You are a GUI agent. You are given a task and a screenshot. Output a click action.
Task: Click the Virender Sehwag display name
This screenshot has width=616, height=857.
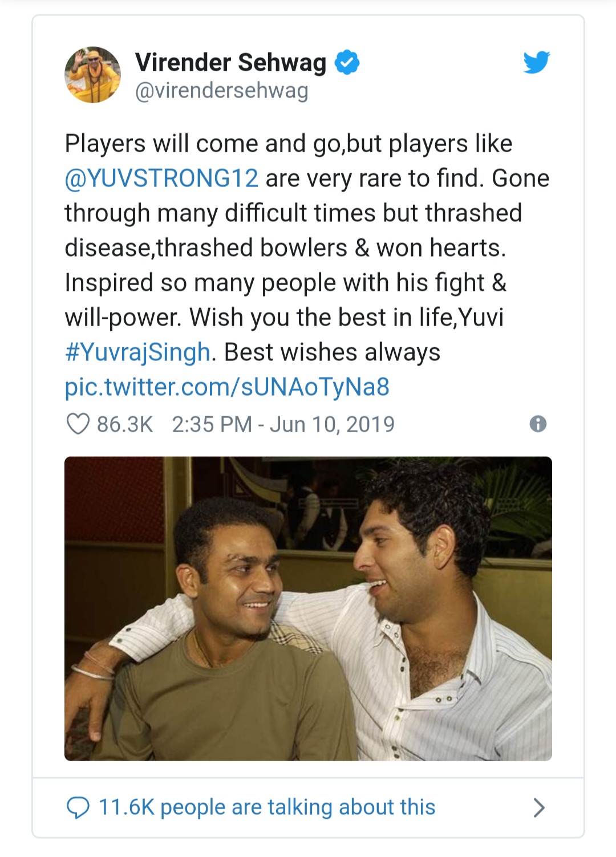230,62
